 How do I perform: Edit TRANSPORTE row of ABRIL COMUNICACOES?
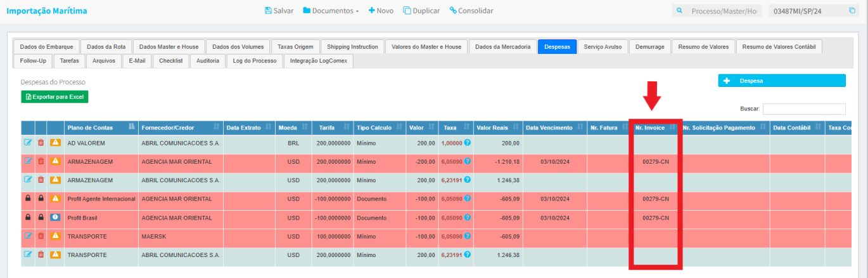pyautogui.click(x=28, y=255)
